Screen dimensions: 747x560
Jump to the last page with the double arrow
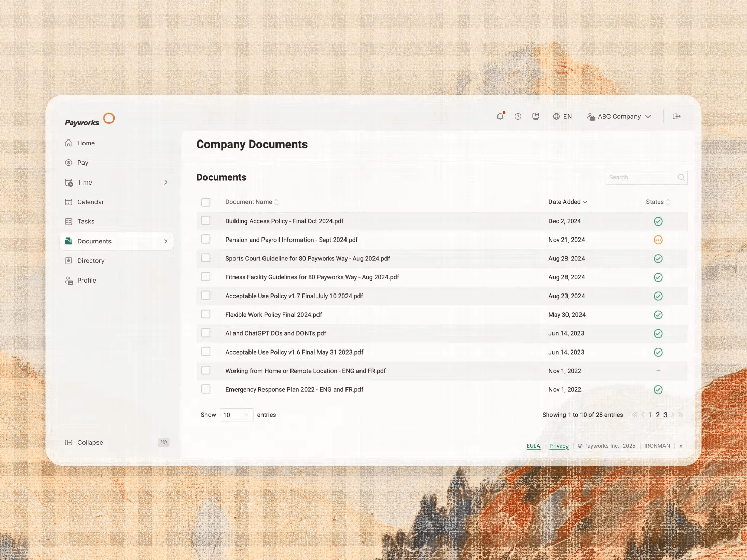point(681,415)
